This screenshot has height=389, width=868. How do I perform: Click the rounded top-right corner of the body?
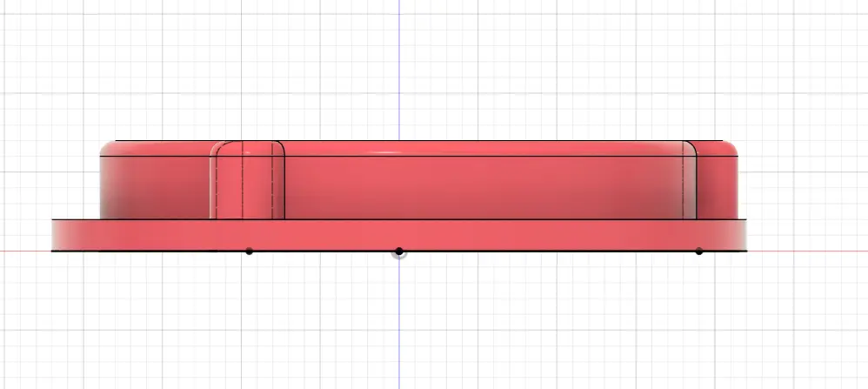732,147
